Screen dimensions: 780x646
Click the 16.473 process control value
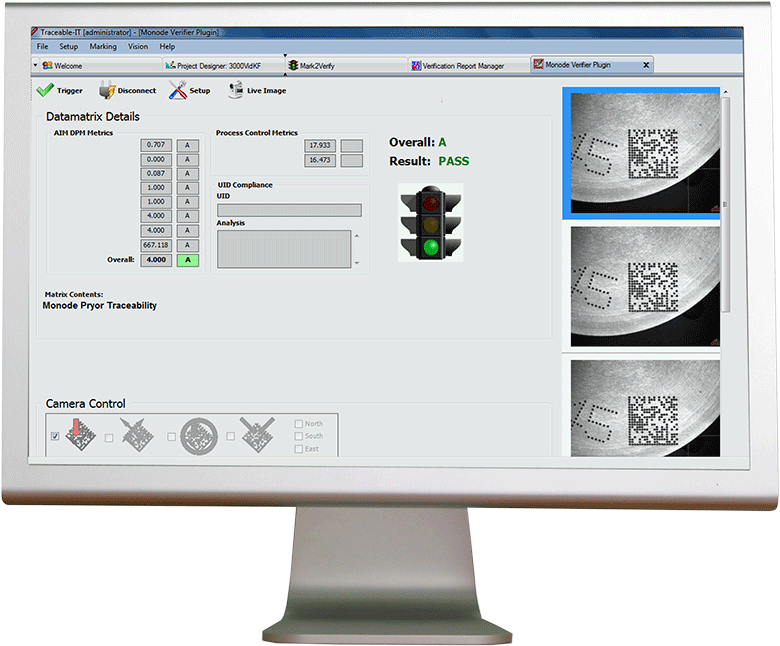320,160
